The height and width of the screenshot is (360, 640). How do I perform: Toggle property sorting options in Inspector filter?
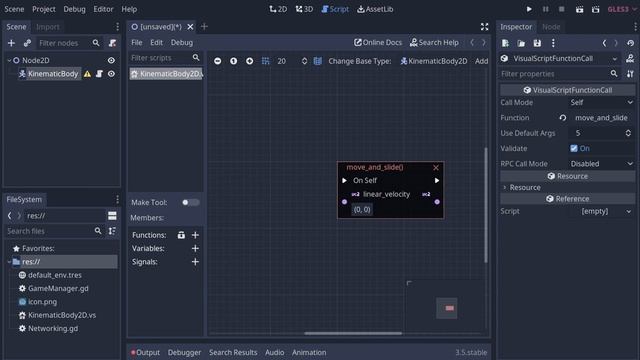point(630,74)
